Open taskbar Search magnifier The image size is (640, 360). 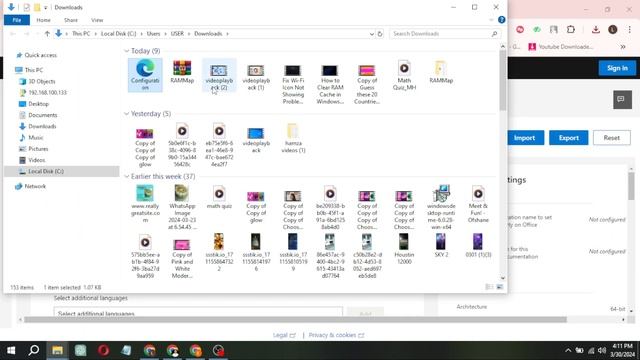coord(34,350)
